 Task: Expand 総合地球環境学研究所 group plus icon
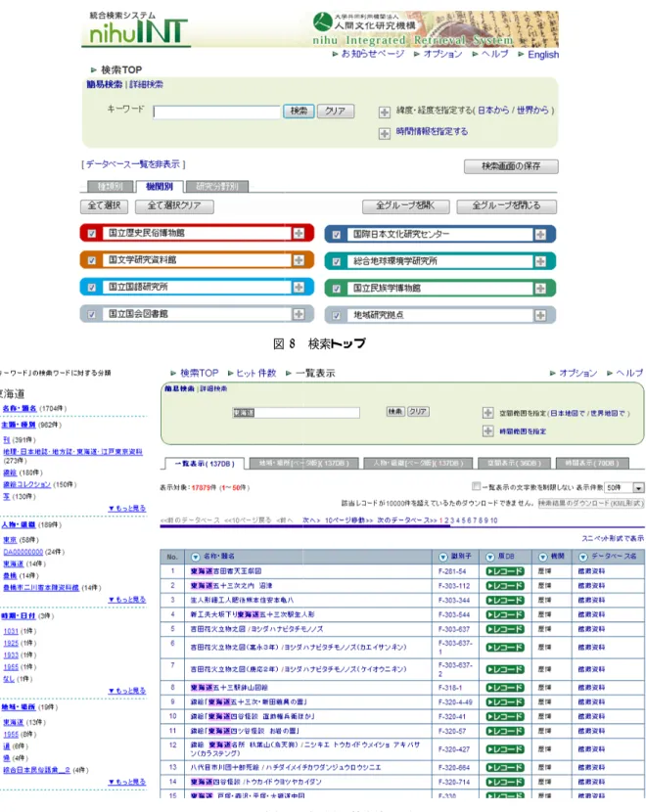click(x=540, y=261)
